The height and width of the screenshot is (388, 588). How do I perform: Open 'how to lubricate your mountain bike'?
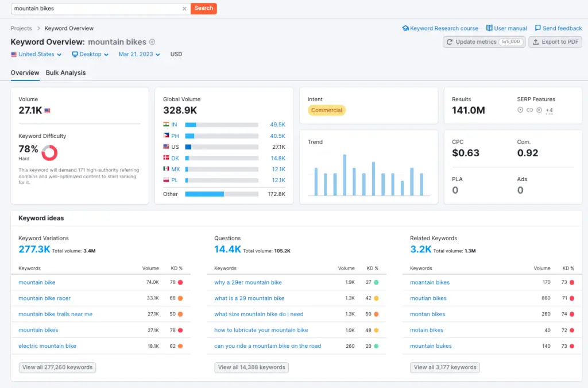coord(261,330)
